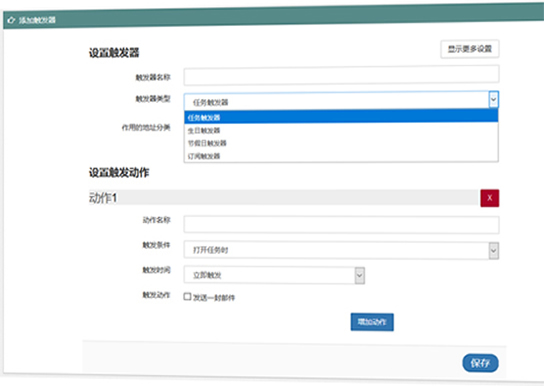Click the 动作1 header bar text
The image size is (544, 386).
pyautogui.click(x=103, y=198)
